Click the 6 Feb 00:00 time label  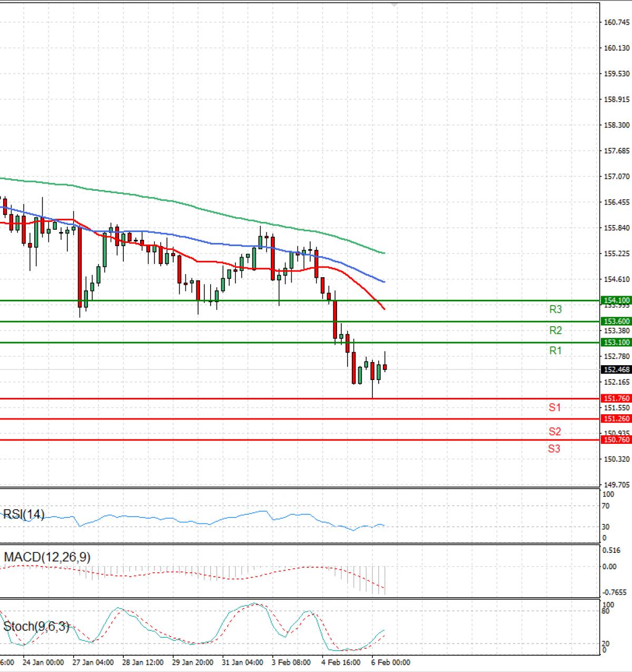pos(390,663)
